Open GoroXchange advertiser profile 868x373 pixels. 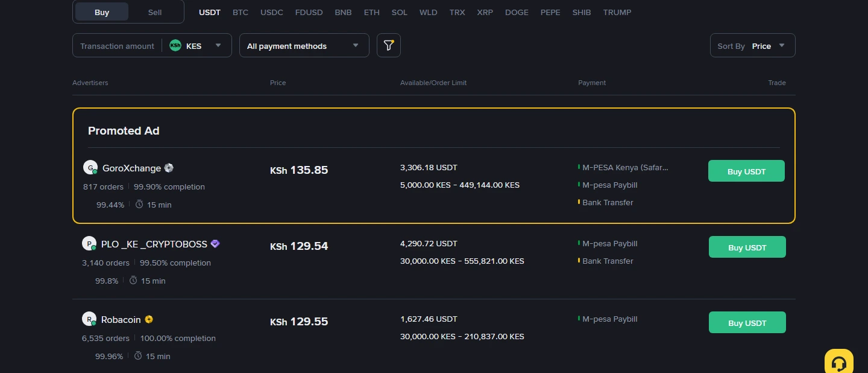(x=131, y=168)
